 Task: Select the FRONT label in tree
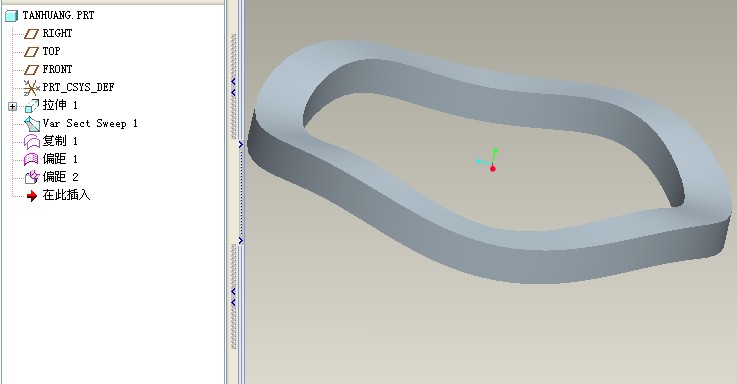57,69
